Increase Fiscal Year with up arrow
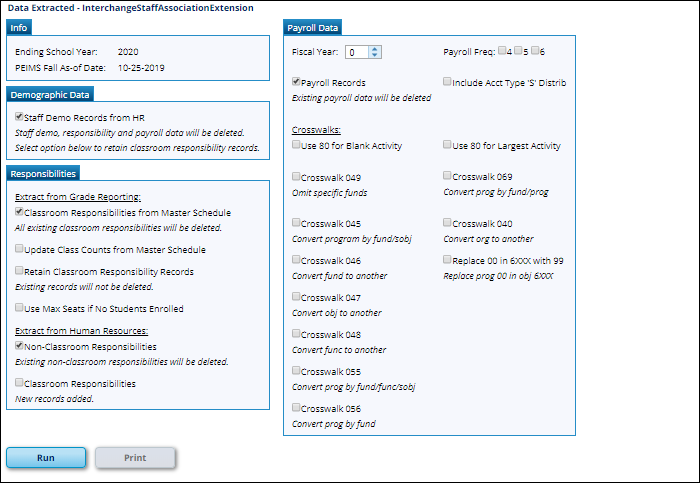Screen dimensions: 700x483 pos(374,48)
